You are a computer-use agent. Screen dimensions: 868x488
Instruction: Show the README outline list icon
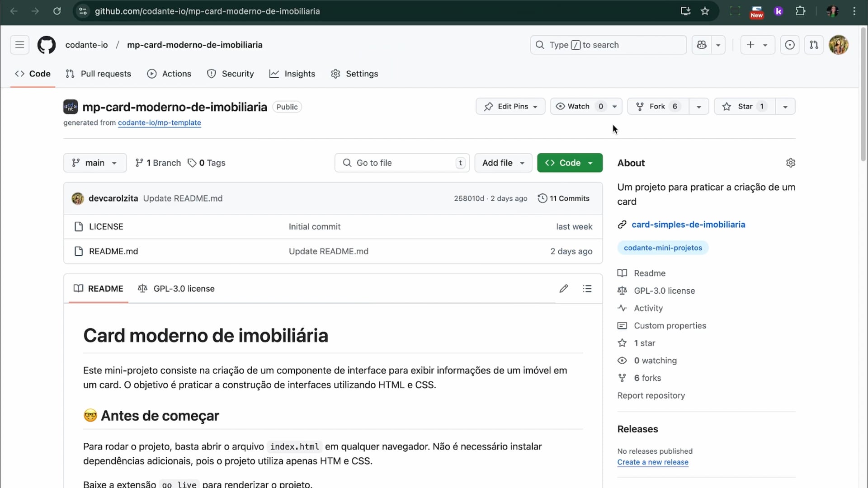coord(587,289)
